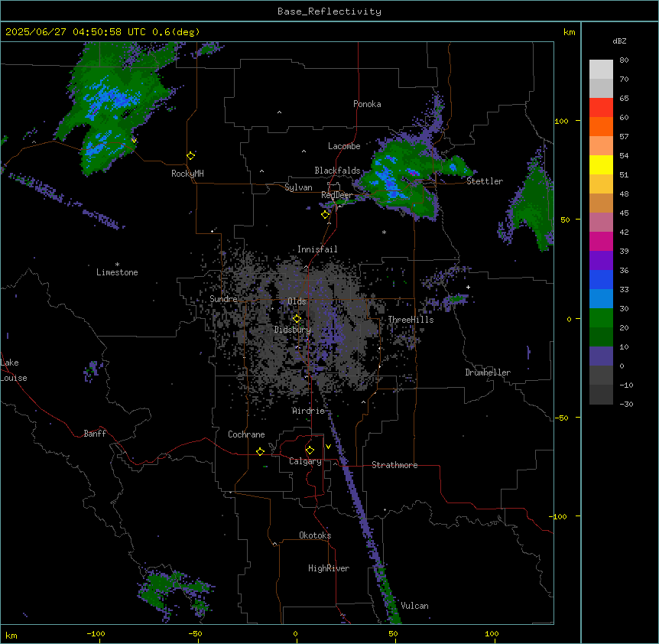Viewport: 659px width, 644px height.
Task: Click the Sylvan label
Action: 298,187
